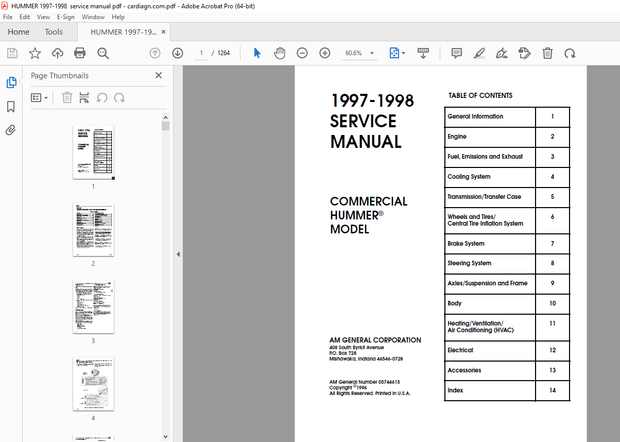The height and width of the screenshot is (442, 620).
Task: Click 'Transmission/Transfer Case' entry
Action: [484, 196]
